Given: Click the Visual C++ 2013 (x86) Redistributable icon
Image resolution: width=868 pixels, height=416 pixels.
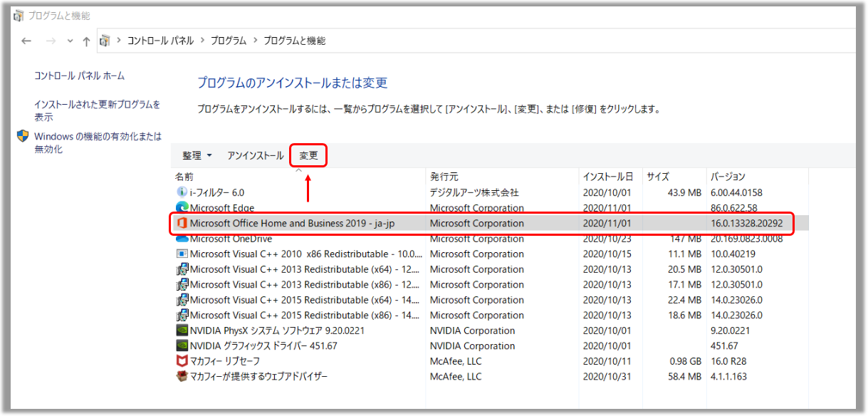Looking at the screenshot, I should click(182, 285).
